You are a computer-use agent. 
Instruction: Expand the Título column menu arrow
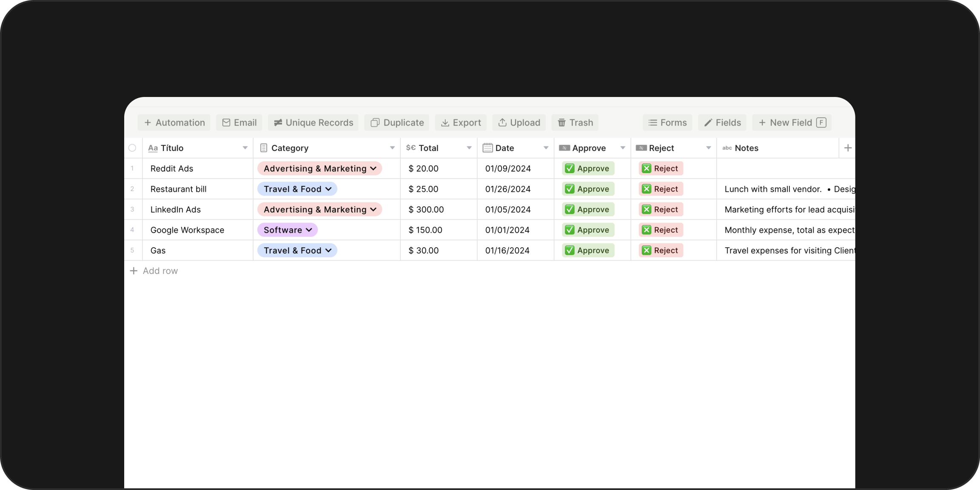pyautogui.click(x=245, y=148)
